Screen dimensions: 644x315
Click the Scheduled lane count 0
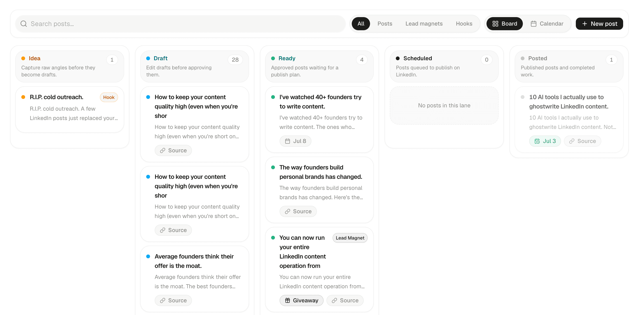(487, 60)
